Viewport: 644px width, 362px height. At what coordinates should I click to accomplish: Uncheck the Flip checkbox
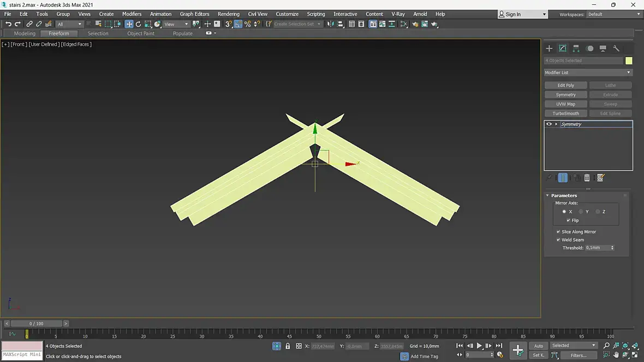tap(568, 221)
